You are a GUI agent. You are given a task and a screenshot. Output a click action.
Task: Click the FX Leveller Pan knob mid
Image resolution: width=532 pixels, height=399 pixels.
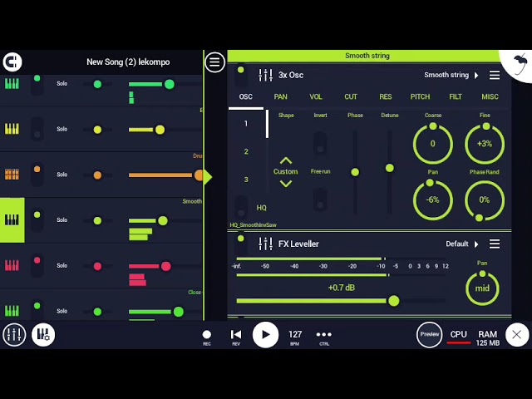pyautogui.click(x=482, y=288)
